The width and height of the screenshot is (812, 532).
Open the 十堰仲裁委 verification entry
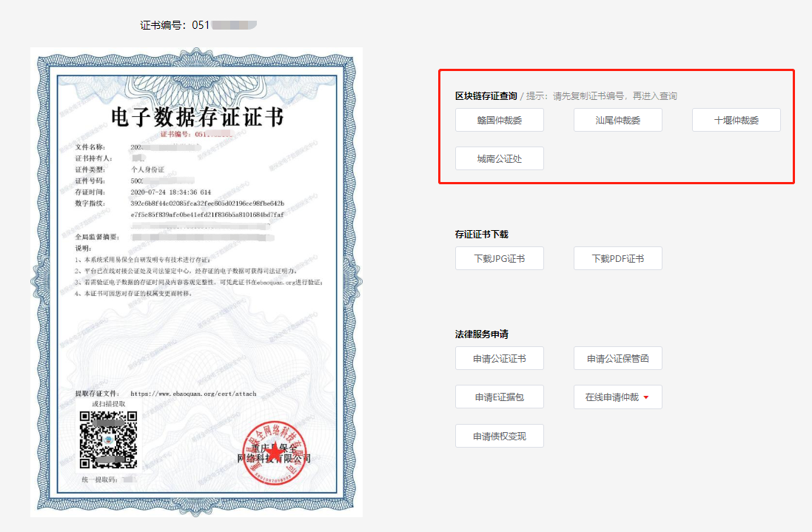tap(735, 119)
